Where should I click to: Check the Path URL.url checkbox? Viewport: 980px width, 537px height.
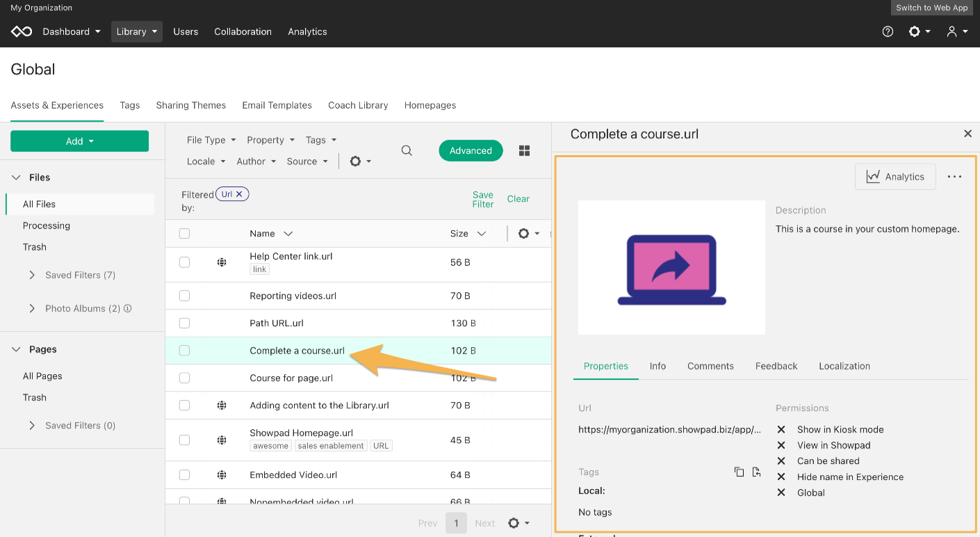[x=184, y=323]
